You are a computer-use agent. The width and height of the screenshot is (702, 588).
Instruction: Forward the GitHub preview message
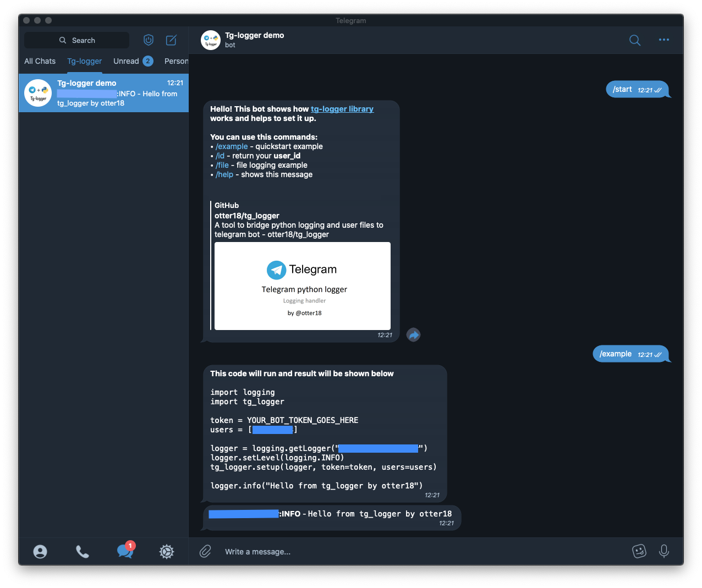tap(413, 334)
